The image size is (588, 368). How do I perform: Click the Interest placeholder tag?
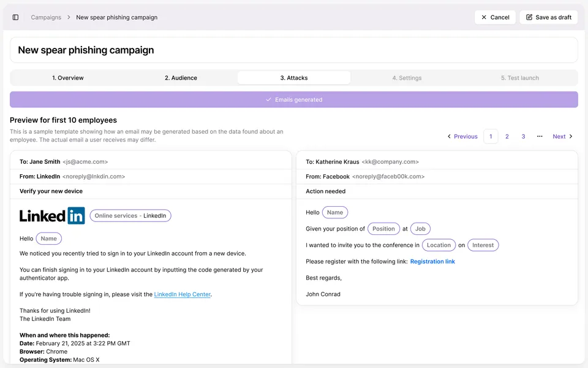[x=483, y=245]
